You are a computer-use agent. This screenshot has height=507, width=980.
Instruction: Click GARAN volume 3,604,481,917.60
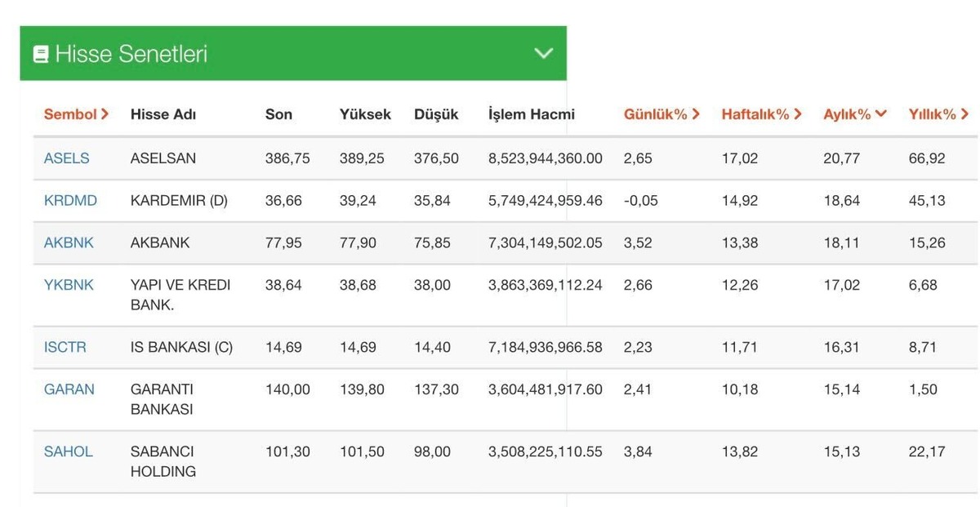(546, 389)
